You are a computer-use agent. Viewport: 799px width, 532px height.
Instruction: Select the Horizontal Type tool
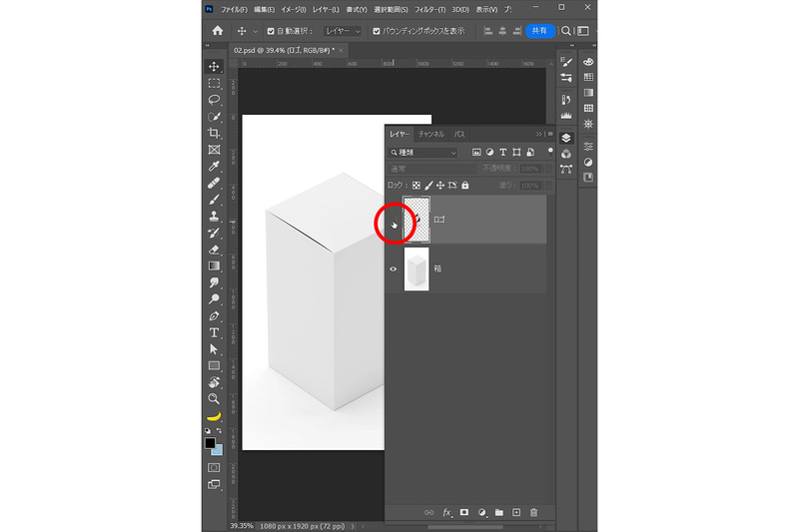click(214, 332)
